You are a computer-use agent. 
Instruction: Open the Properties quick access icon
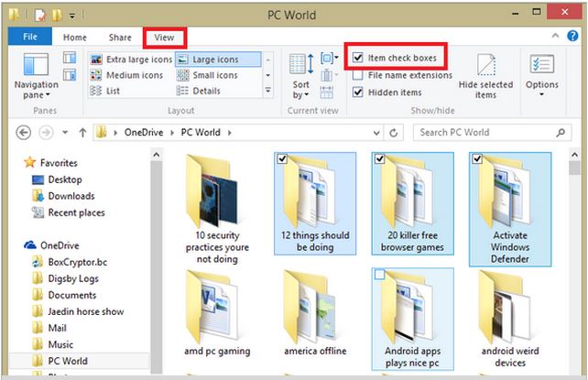[39, 15]
